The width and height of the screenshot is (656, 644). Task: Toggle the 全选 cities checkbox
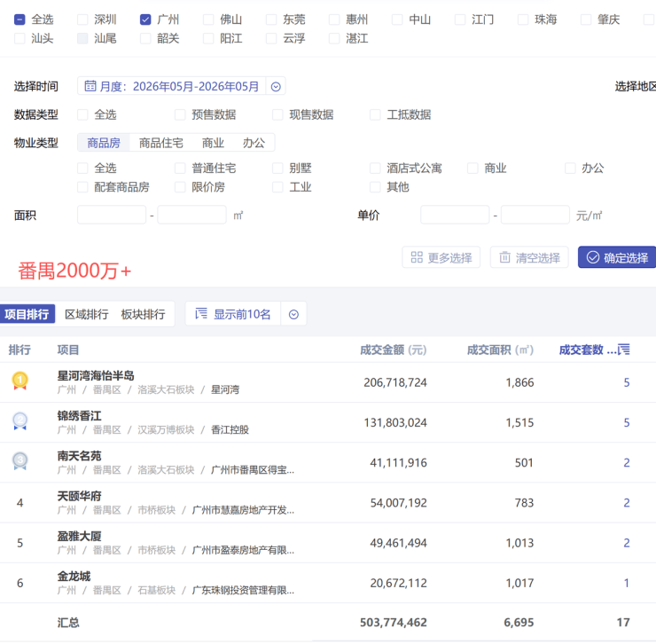point(20,20)
